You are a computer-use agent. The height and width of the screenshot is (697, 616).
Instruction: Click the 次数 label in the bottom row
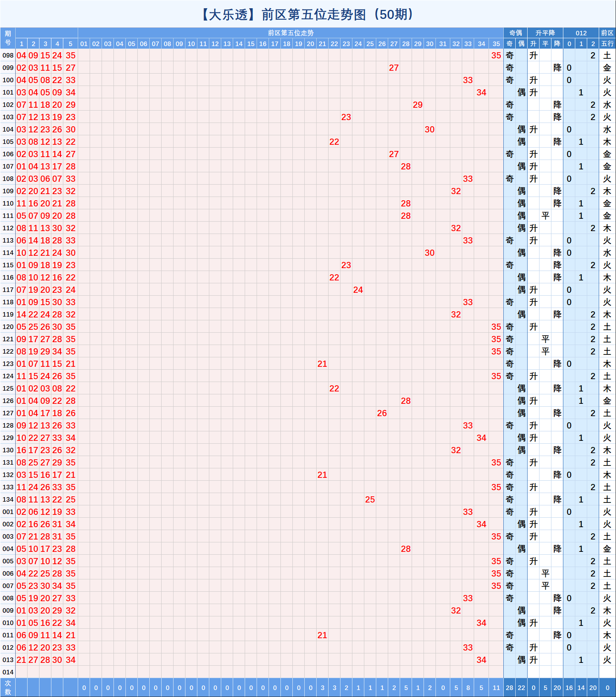pyautogui.click(x=8, y=688)
